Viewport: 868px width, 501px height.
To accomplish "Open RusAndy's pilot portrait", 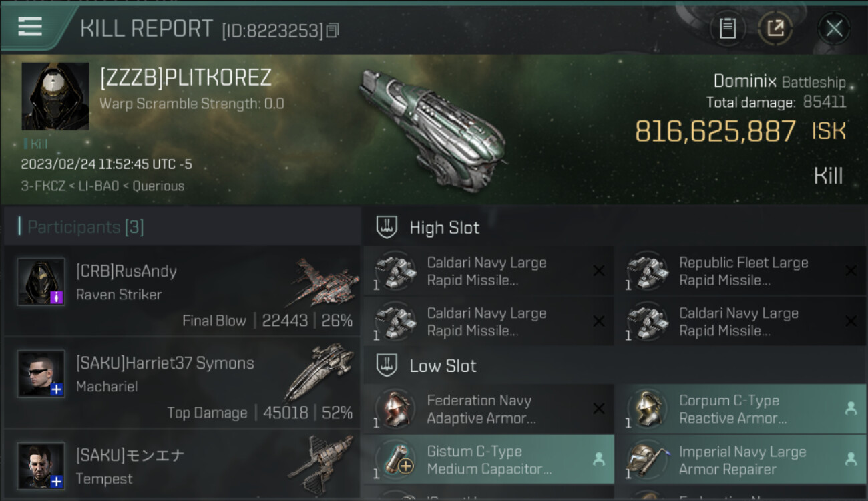I will pyautogui.click(x=41, y=282).
